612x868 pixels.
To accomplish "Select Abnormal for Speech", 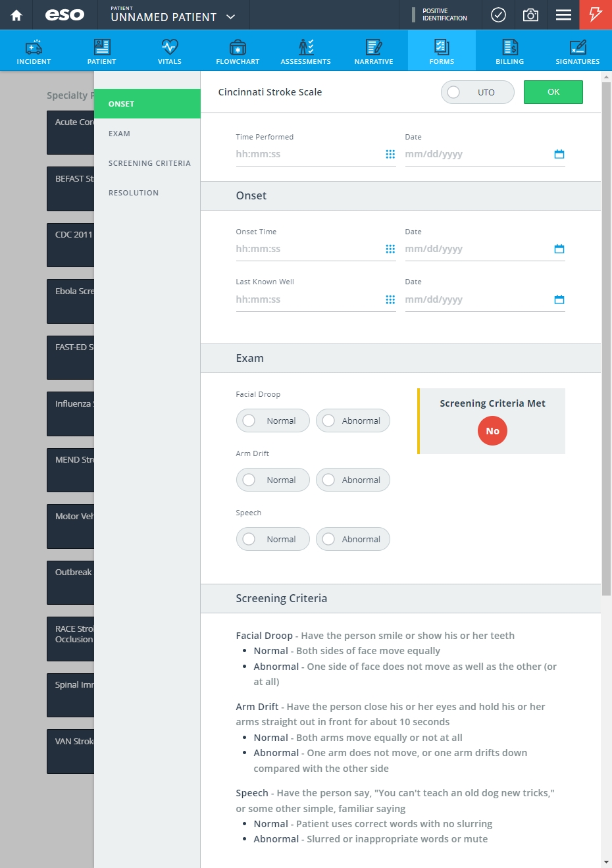I will pyautogui.click(x=353, y=539).
